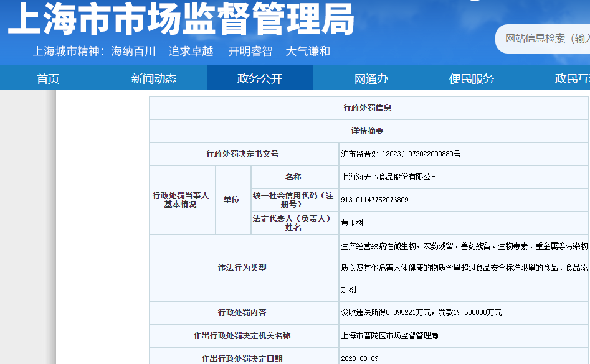Click the decision date 2023-03-09
590x364 pixels.
click(359, 358)
